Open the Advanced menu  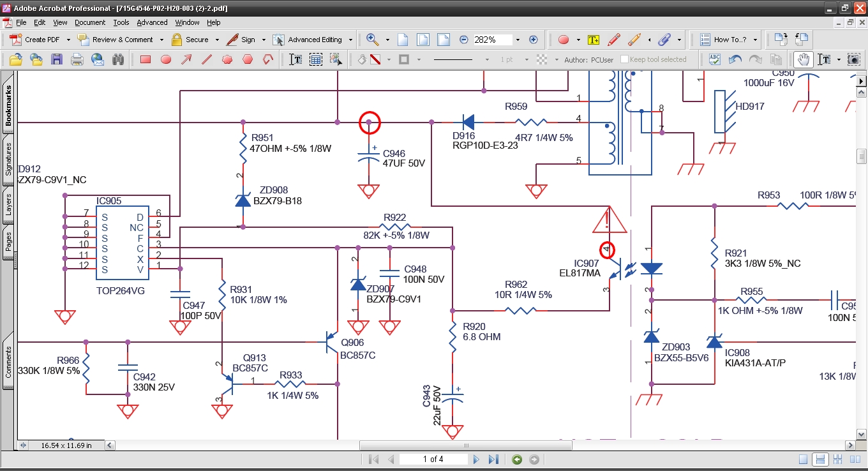tap(152, 22)
